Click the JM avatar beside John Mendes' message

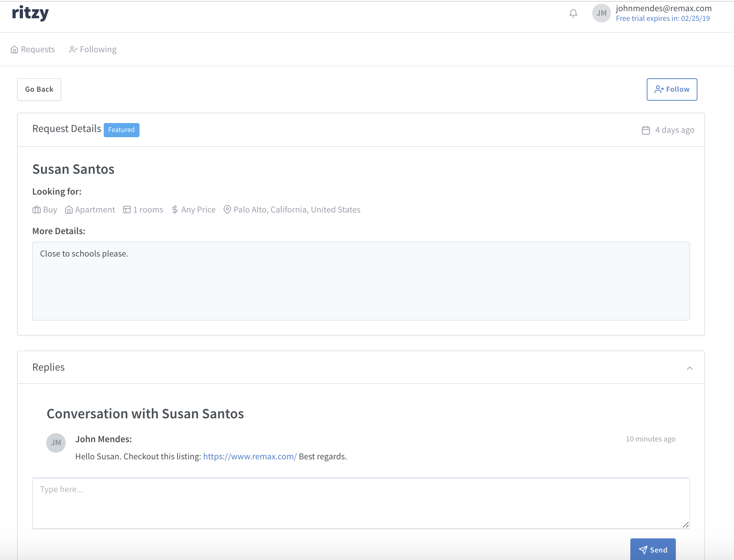[56, 443]
